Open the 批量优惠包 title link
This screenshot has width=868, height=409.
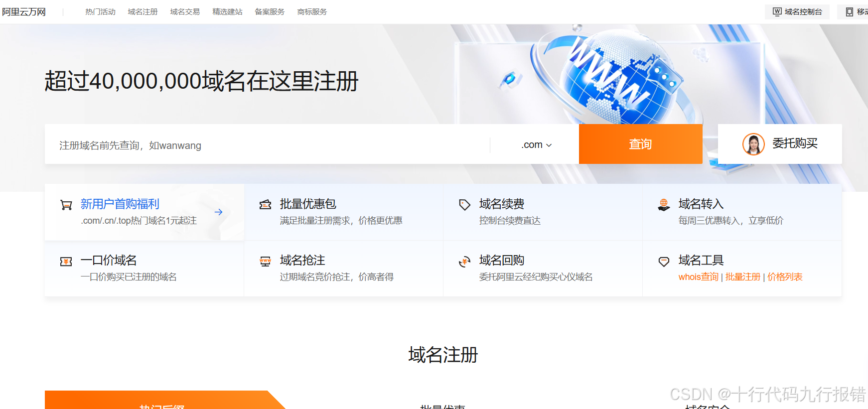308,204
